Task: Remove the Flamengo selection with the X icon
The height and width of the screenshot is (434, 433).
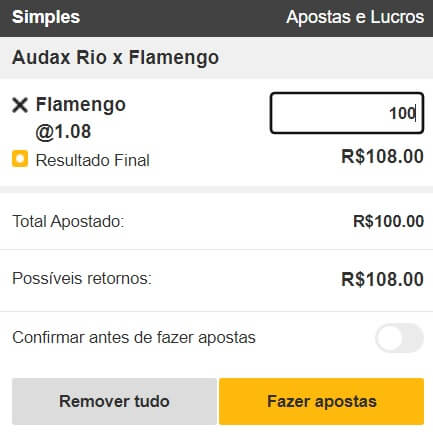Action: click(20, 105)
